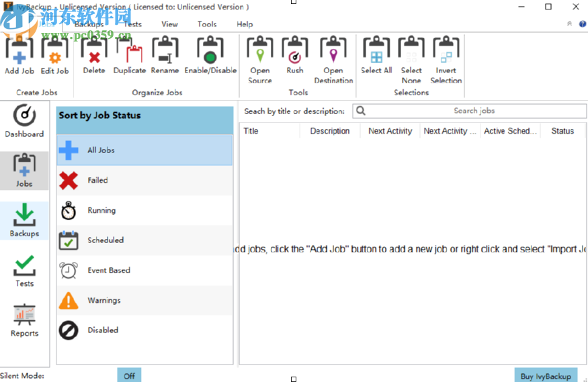The image size is (588, 382).
Task: Filter by All Jobs status
Action: 144,150
